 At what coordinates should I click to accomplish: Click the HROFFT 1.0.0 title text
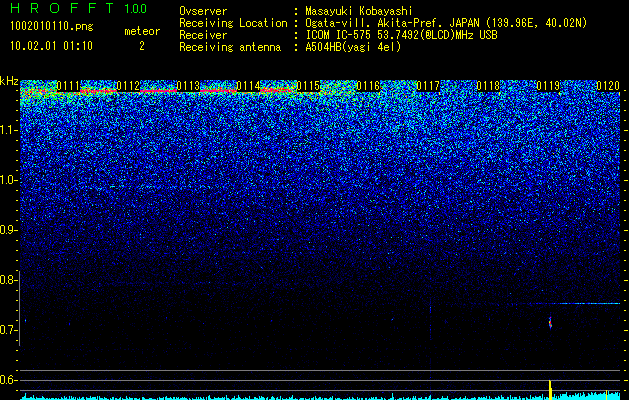click(79, 8)
